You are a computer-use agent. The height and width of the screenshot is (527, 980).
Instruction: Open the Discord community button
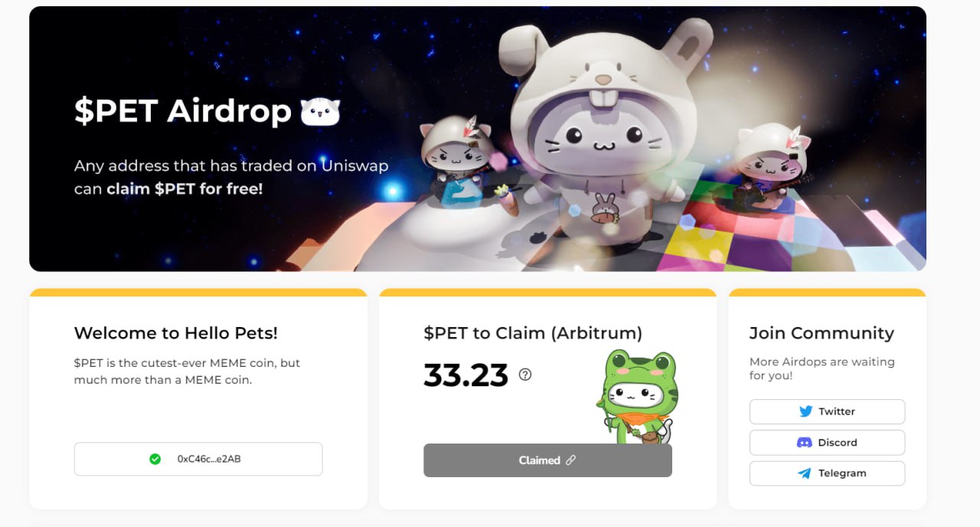(x=827, y=443)
